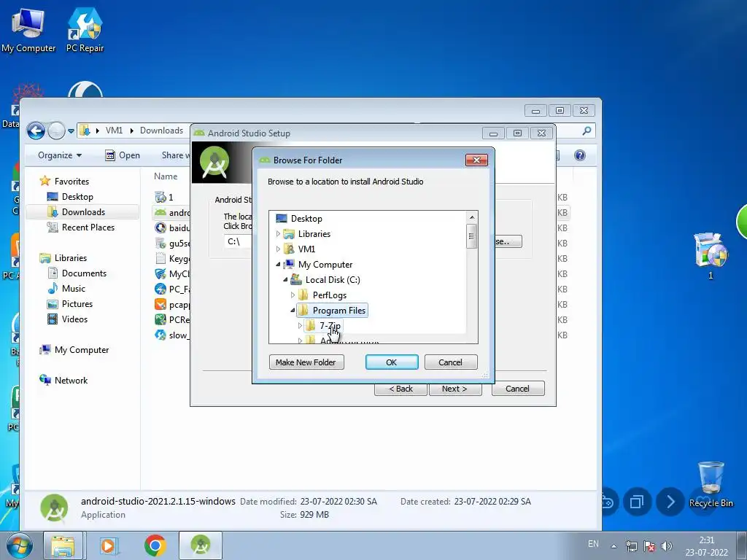This screenshot has height=560, width=747.
Task: Confirm folder selection with OK
Action: click(392, 362)
